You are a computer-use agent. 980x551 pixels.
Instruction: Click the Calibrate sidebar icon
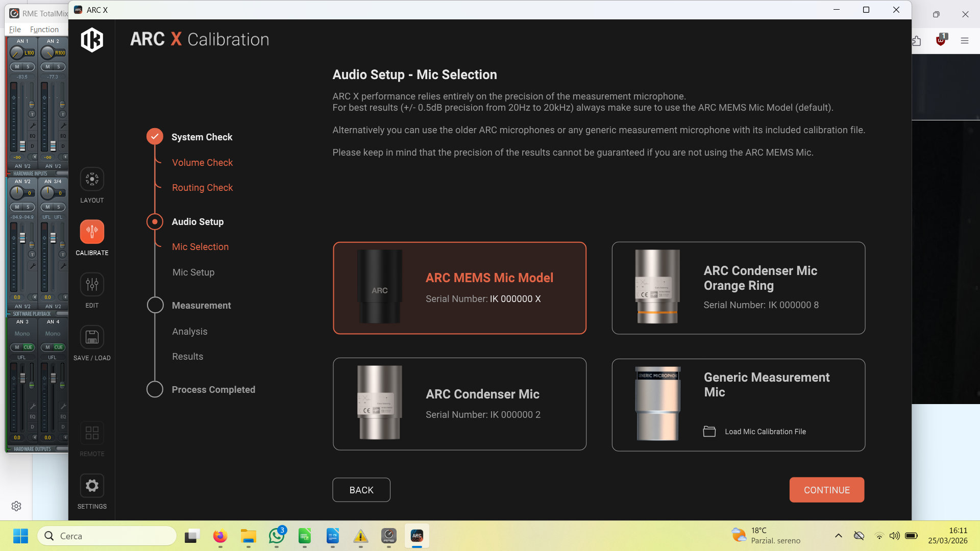92,232
